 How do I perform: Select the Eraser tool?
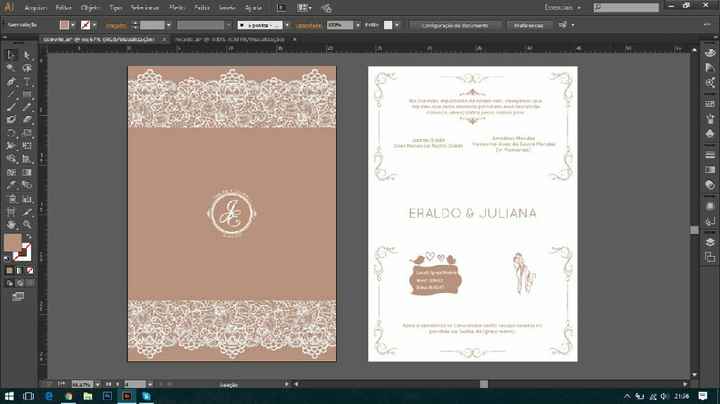coord(27,120)
